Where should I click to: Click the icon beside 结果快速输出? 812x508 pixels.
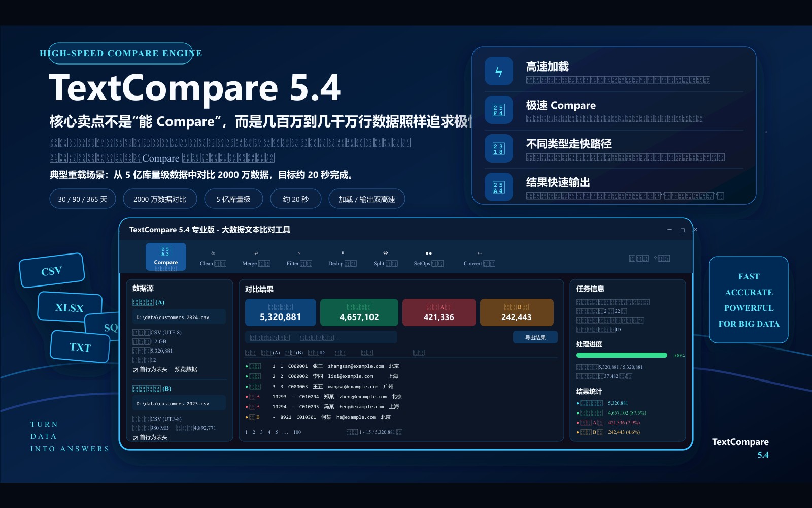499,187
